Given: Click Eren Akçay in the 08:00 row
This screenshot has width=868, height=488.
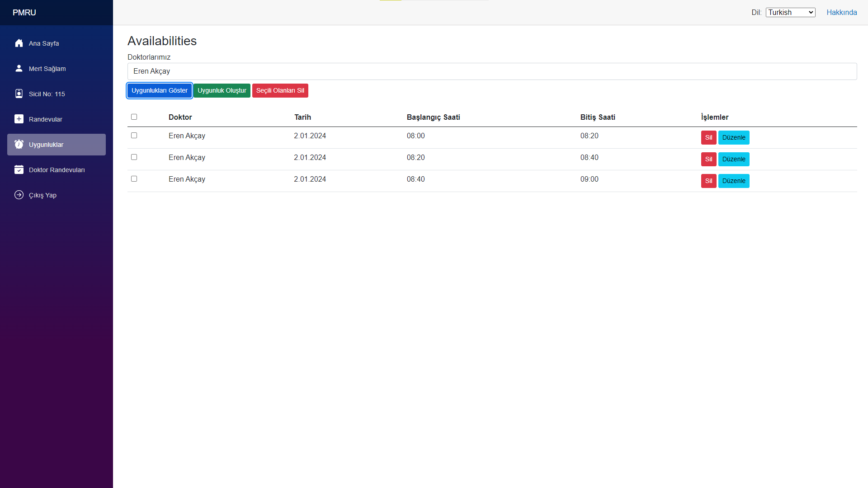Looking at the screenshot, I should pyautogui.click(x=187, y=136).
